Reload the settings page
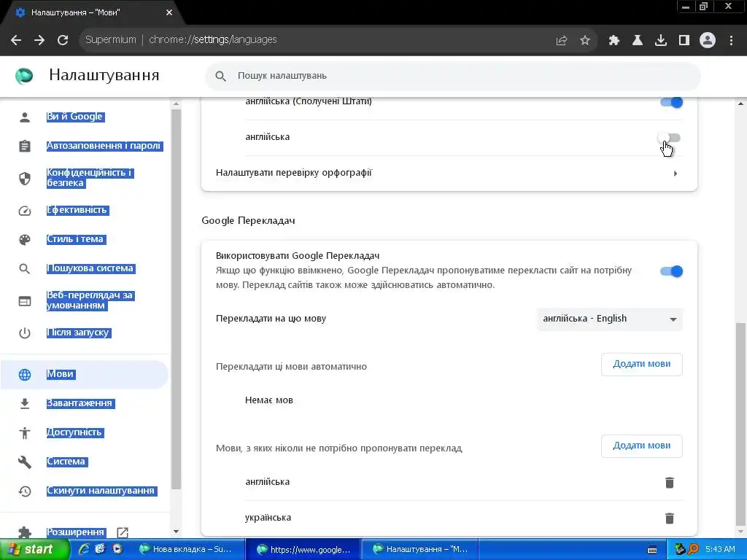 coord(63,40)
